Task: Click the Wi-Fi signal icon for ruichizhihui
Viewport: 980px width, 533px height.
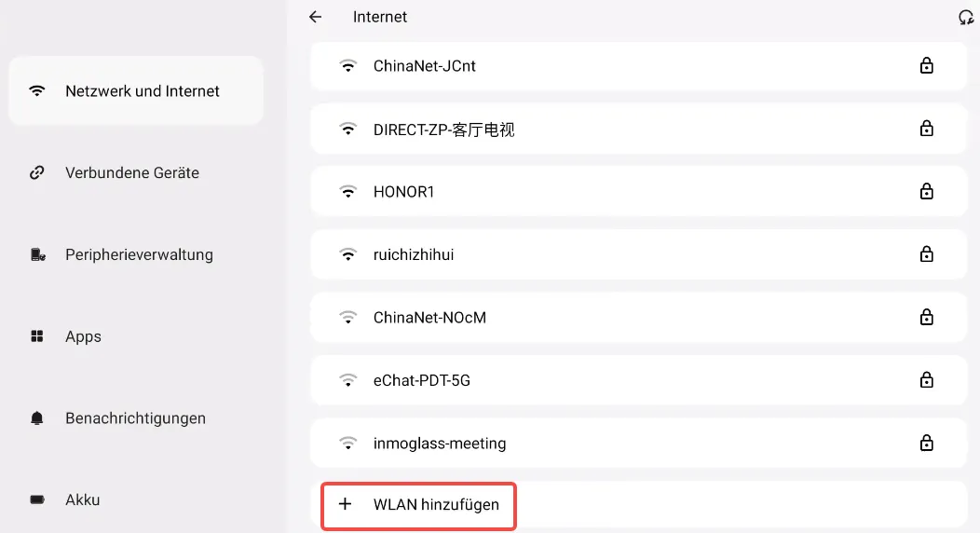Action: (348, 254)
